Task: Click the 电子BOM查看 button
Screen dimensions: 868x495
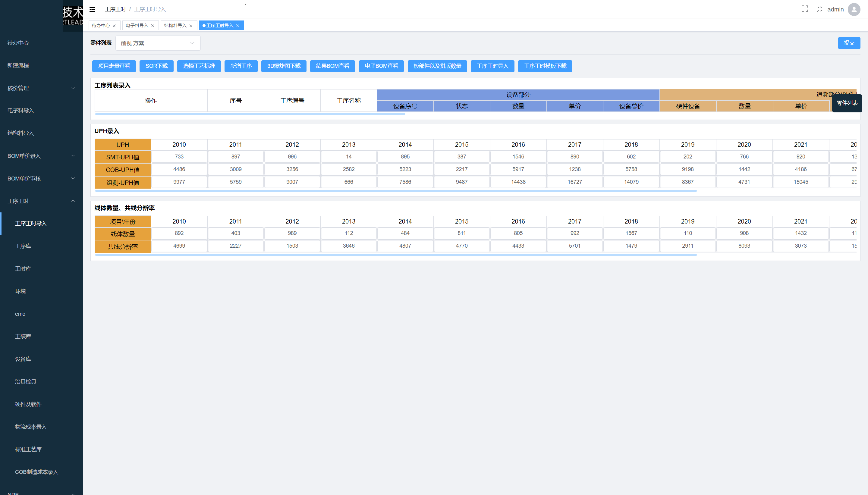Action: pos(381,66)
